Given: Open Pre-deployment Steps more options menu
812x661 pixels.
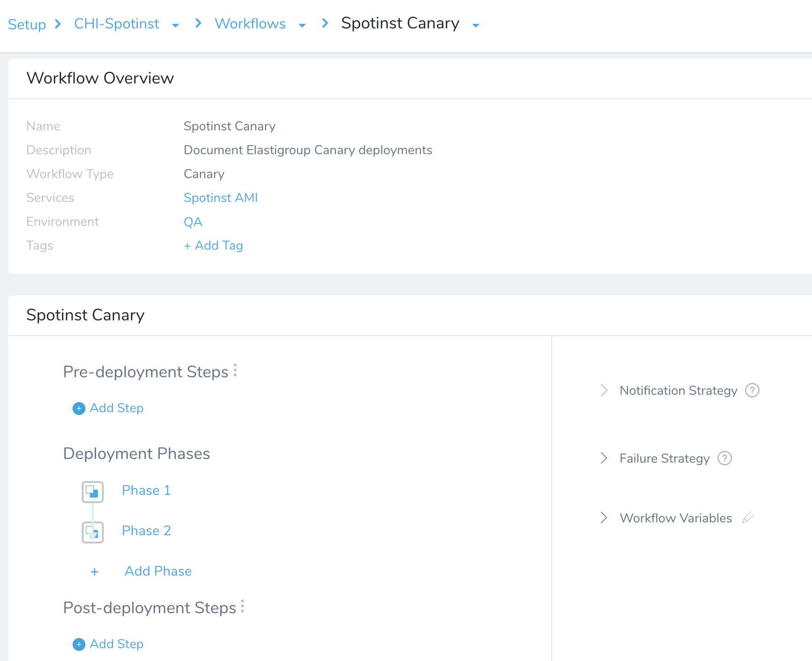Looking at the screenshot, I should [x=235, y=370].
